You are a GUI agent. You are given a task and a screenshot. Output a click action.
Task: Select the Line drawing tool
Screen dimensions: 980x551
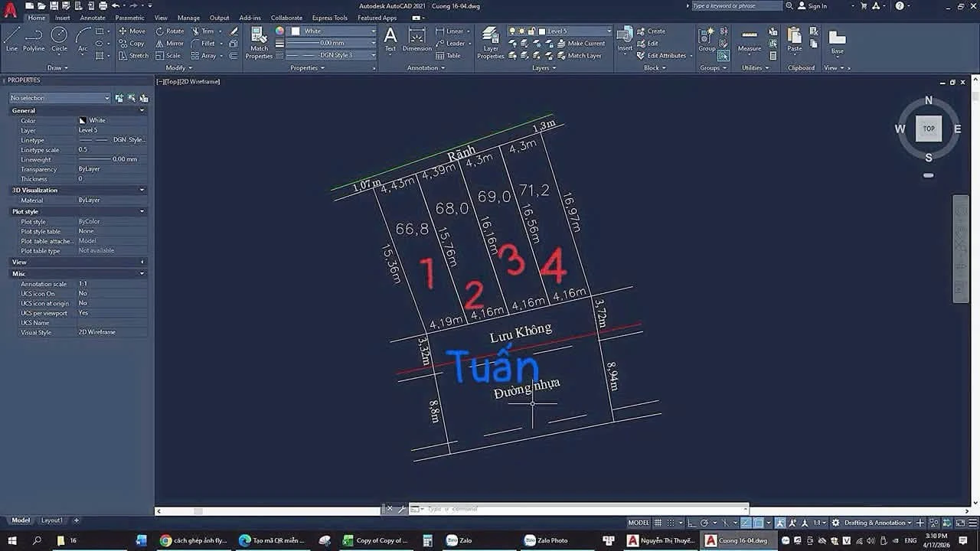pos(11,39)
